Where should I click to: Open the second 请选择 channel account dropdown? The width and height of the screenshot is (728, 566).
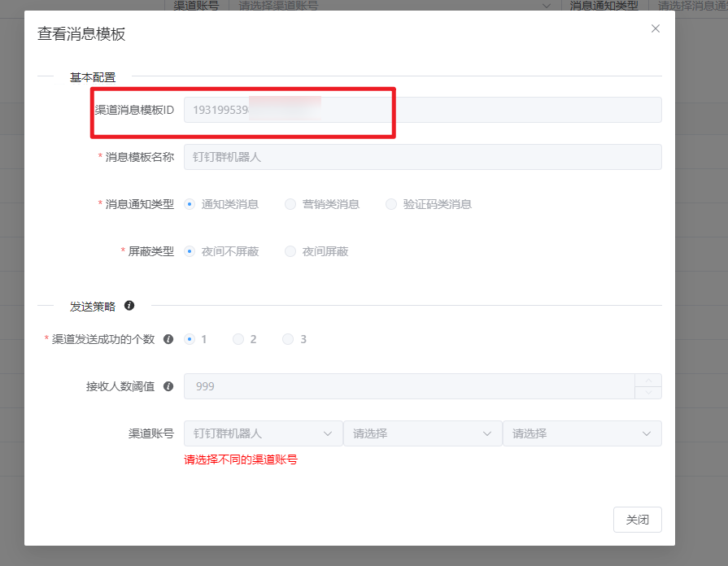(x=422, y=433)
